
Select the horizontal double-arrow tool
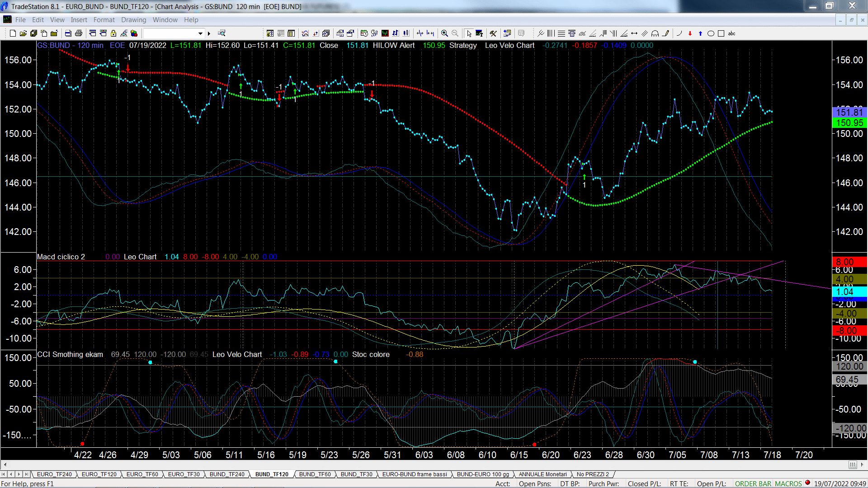(x=634, y=33)
